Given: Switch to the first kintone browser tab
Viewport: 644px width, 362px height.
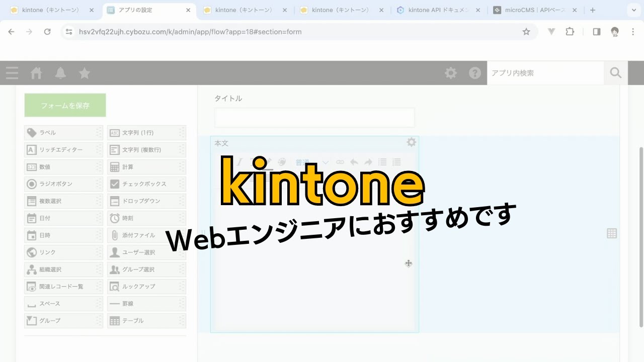Looking at the screenshot, I should pyautogui.click(x=52, y=10).
